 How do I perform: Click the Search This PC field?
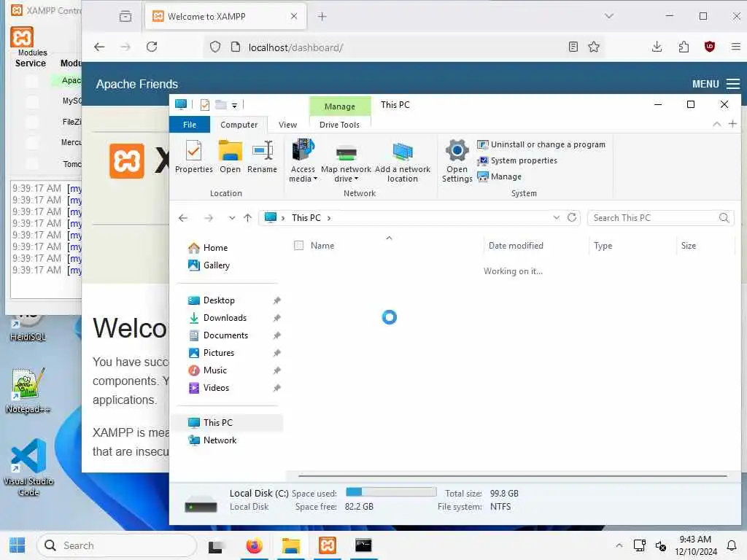point(660,217)
